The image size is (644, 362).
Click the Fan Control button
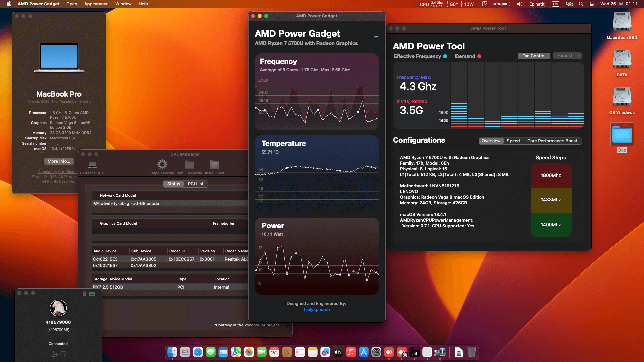coord(534,56)
